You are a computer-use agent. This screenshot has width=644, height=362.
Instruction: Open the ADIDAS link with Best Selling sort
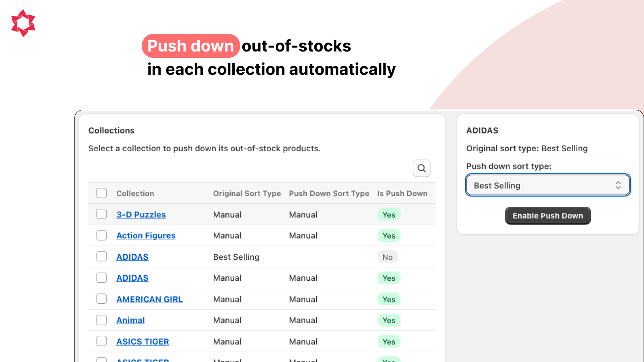(132, 257)
